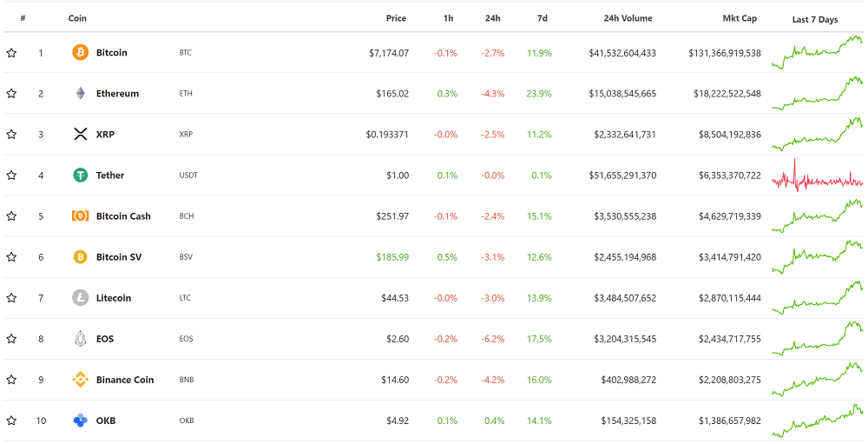This screenshot has height=444, width=868.
Task: Open the Ethereum coin page link
Action: pos(117,94)
